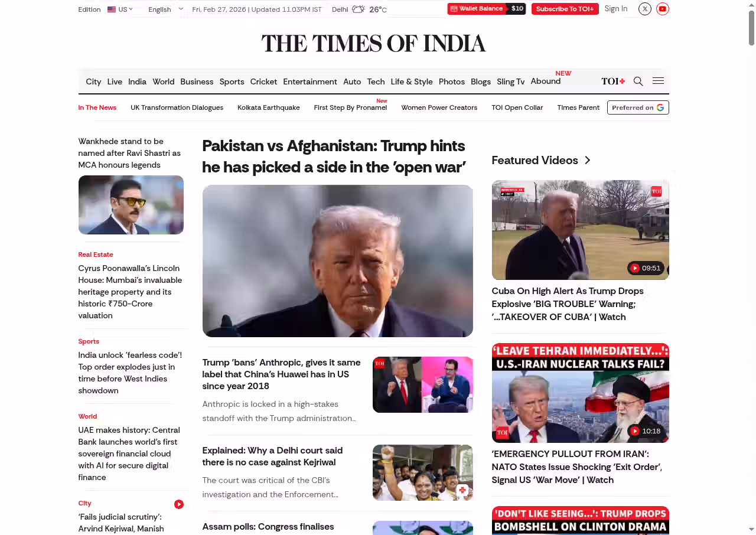756x535 pixels.
Task: Expand the Edition US dropdown
Action: (x=120, y=9)
